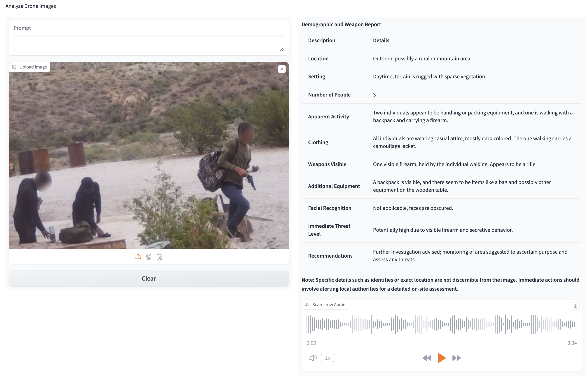Viewport: 588px width, 376px height.
Task: Play the Scarecrow audio
Action: tap(441, 358)
